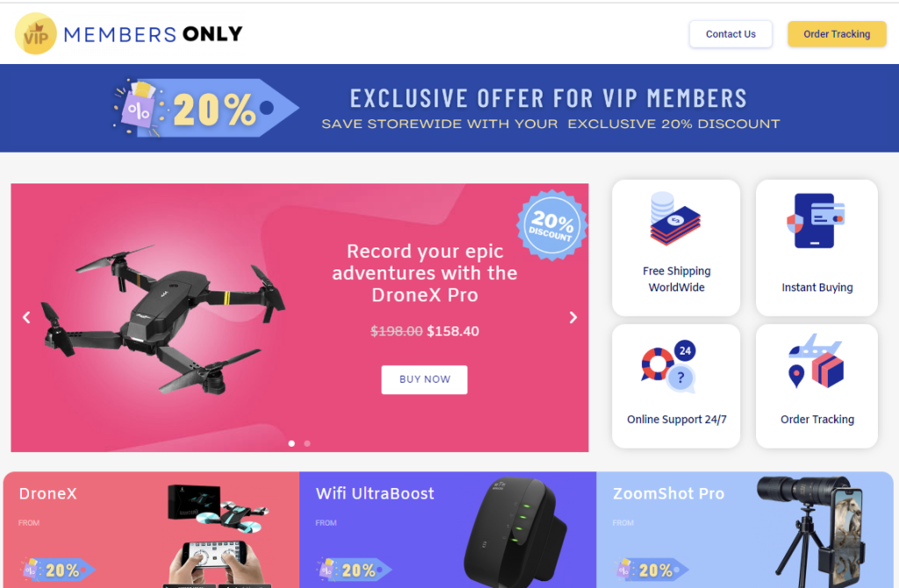This screenshot has height=588, width=899.
Task: Click BUY NOW for DroneX Pro
Action: click(x=424, y=379)
